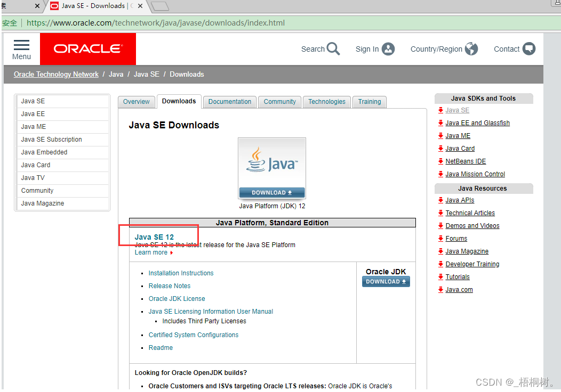The width and height of the screenshot is (561, 392).
Task: Open Java SE Subscription sidebar item
Action: [62, 140]
